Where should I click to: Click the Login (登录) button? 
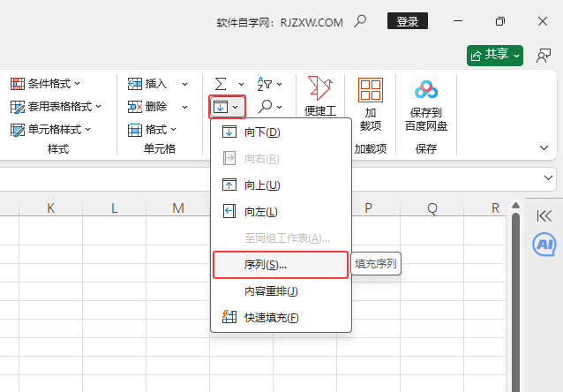(x=407, y=21)
